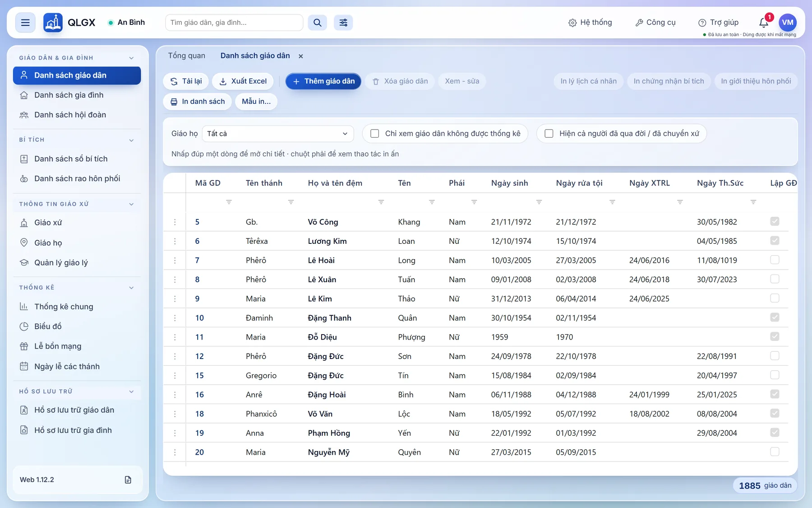The image size is (812, 508).
Task: Switch to the Tổng quan tab
Action: pos(187,56)
